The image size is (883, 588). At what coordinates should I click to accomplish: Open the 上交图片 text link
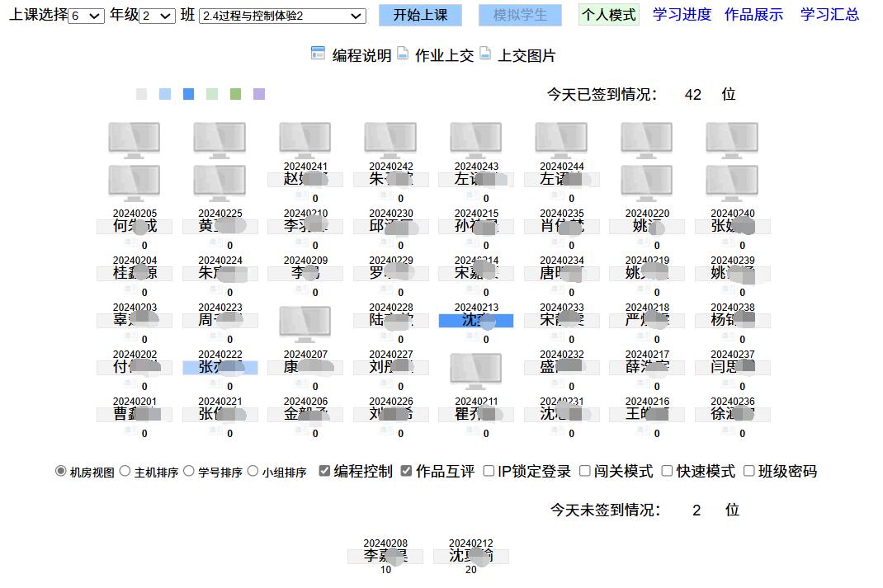(526, 56)
